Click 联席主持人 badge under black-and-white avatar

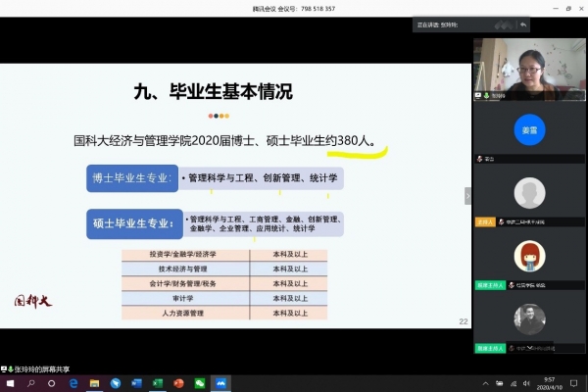pyautogui.click(x=490, y=349)
